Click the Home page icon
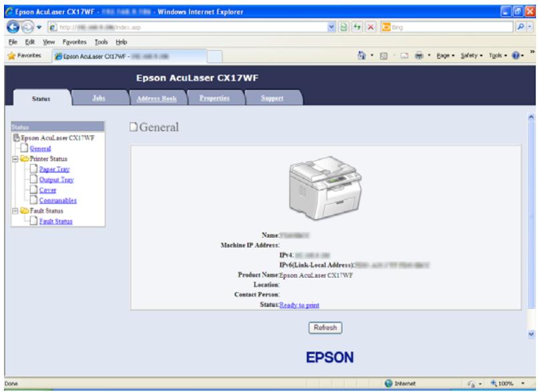 pyautogui.click(x=361, y=55)
